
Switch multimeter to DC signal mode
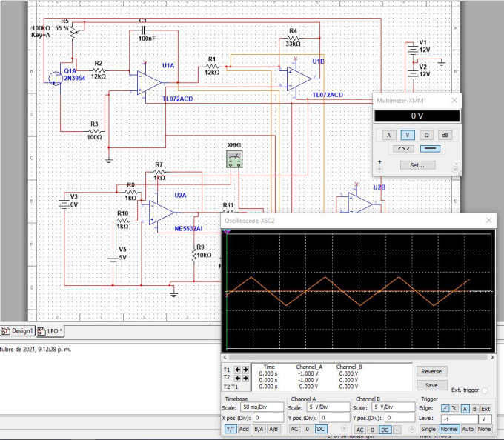pyautogui.click(x=430, y=149)
